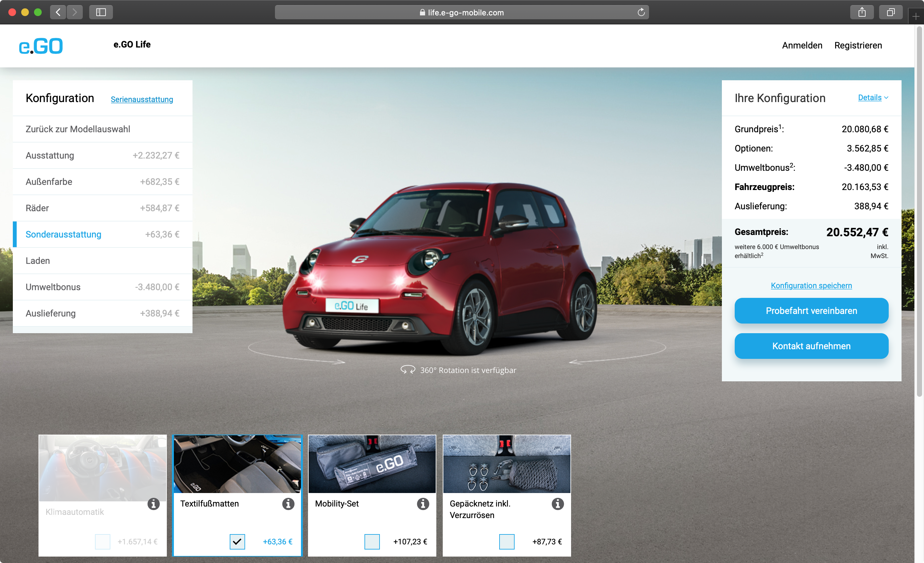This screenshot has width=924, height=563.
Task: Close the Safari window
Action: [x=12, y=13]
